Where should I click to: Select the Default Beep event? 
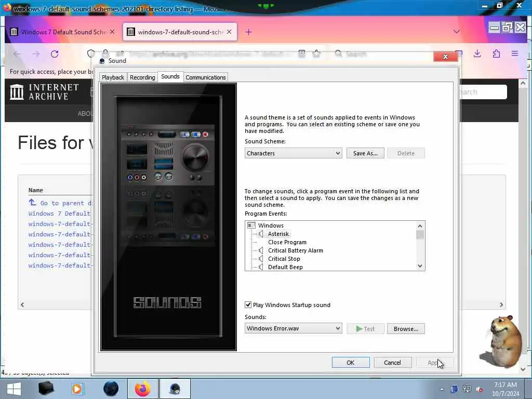click(285, 267)
